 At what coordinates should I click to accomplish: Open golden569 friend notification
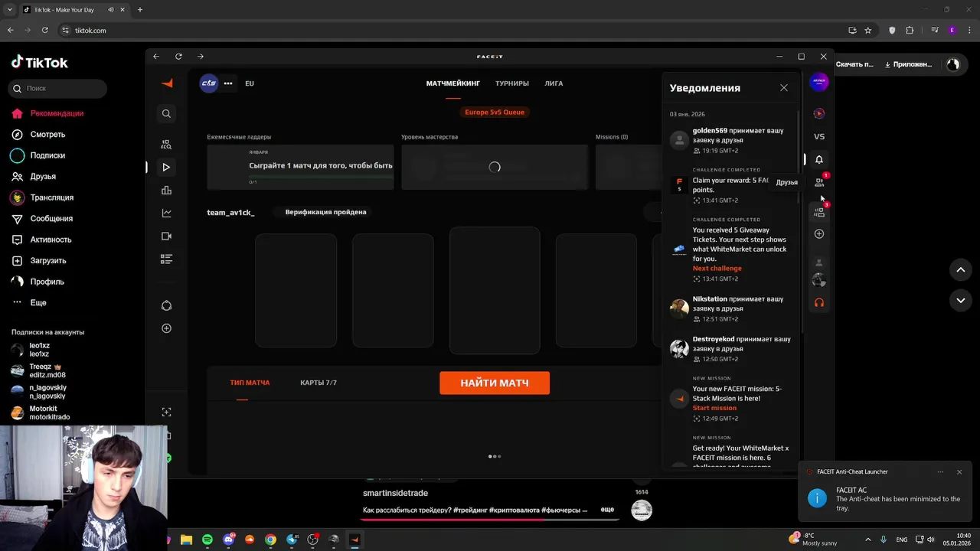click(x=730, y=140)
